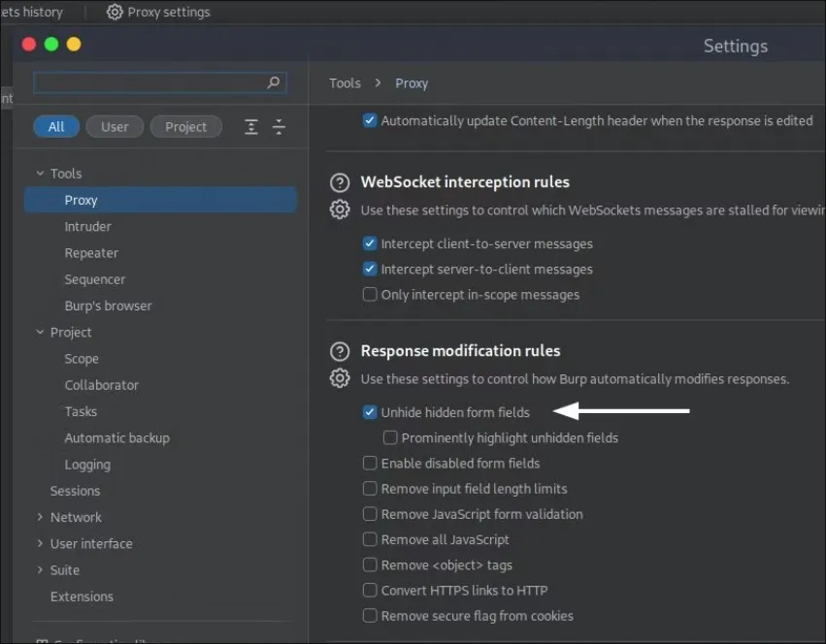Click Tools in the breadcrumb path

[x=345, y=83]
